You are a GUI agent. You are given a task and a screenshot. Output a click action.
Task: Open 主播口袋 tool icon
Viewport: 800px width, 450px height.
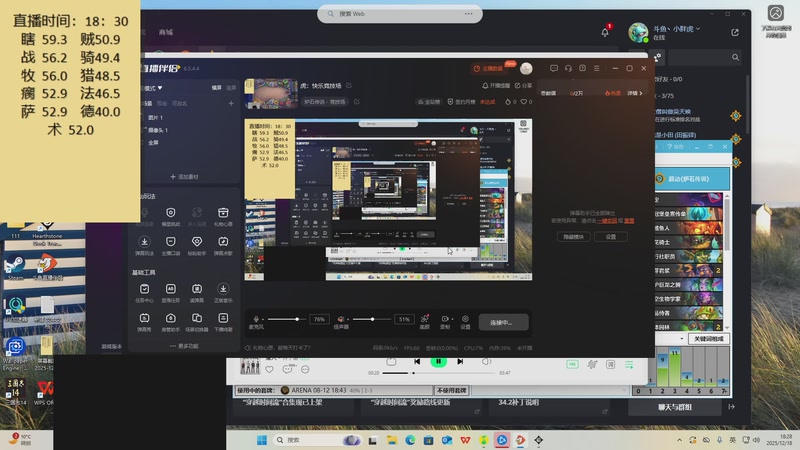pyautogui.click(x=170, y=245)
